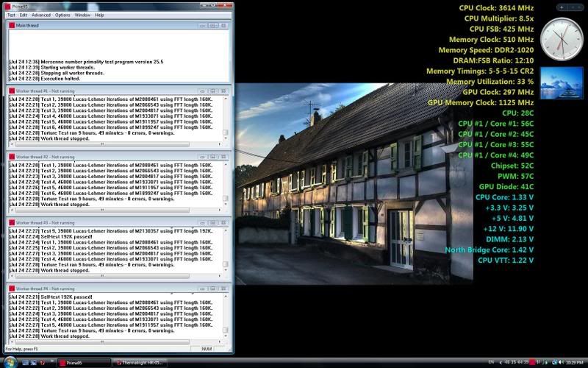Click the analog clock sidebar gadget

point(561,39)
